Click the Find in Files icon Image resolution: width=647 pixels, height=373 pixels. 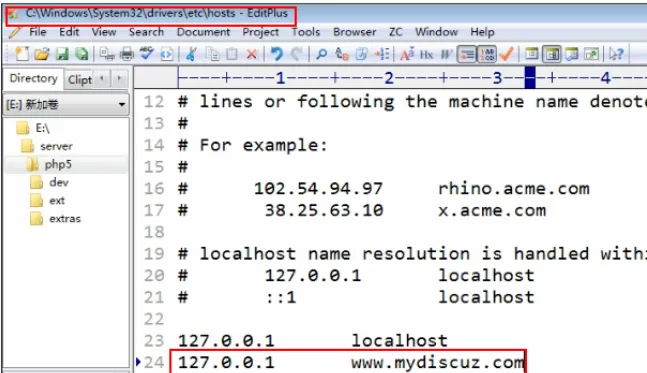pyautogui.click(x=361, y=54)
